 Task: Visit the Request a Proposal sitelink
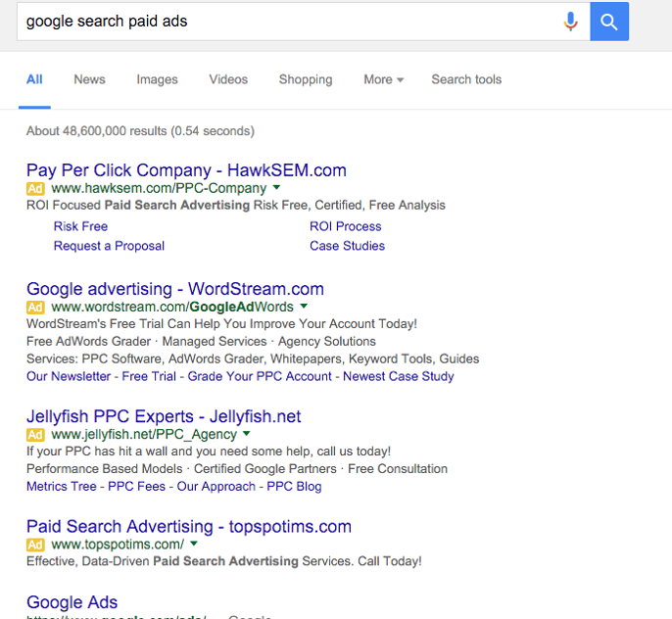coord(109,246)
